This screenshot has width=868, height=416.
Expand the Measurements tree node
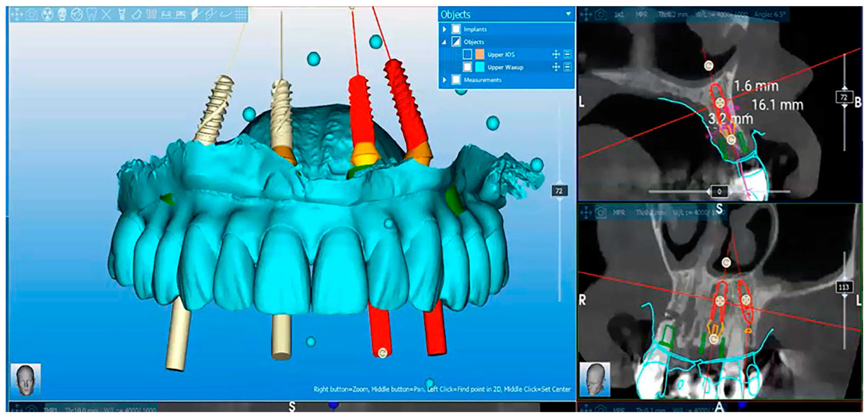coord(445,80)
